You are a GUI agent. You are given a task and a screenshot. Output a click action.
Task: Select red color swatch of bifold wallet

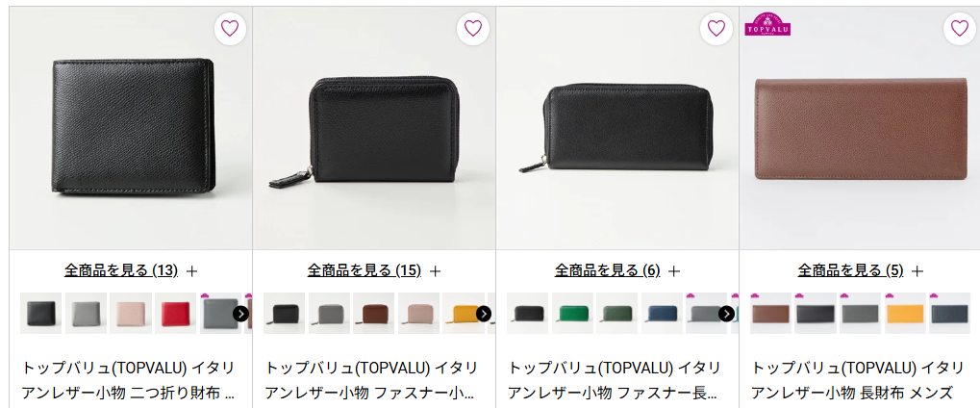click(x=176, y=313)
